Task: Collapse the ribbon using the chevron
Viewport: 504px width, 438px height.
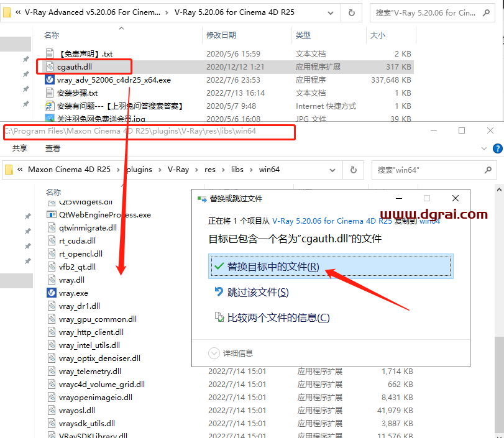Action: pos(485,148)
